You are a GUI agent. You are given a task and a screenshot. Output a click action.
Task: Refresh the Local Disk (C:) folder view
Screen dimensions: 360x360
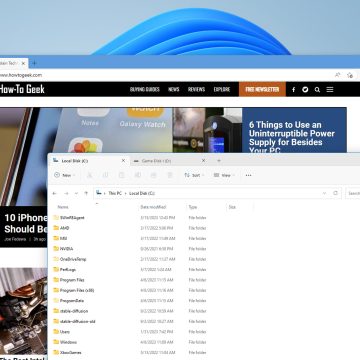[x=335, y=193]
